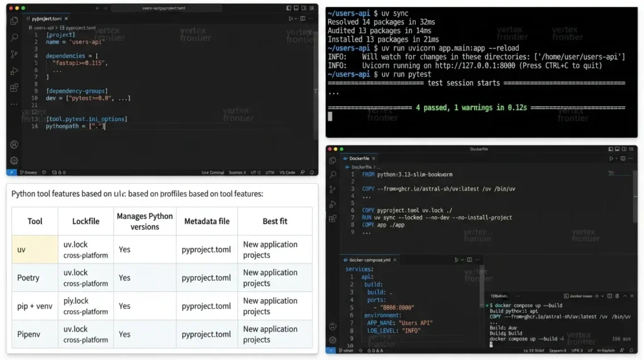Open run dropdown in docker-compose.yml editor
The height and width of the screenshot is (360, 644).
(462, 260)
